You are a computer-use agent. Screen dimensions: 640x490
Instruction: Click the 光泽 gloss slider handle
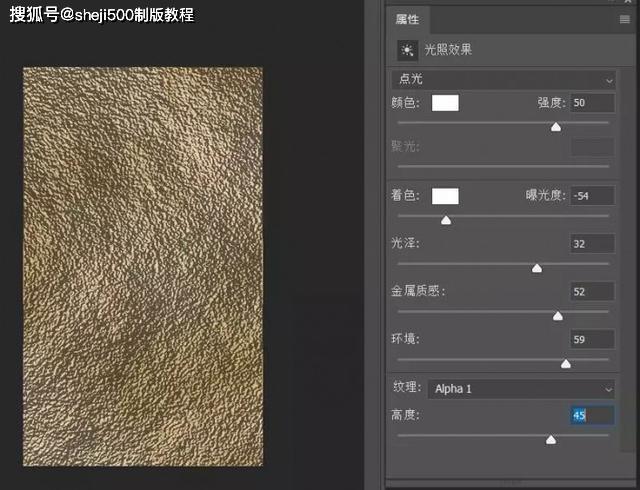pyautogui.click(x=537, y=268)
